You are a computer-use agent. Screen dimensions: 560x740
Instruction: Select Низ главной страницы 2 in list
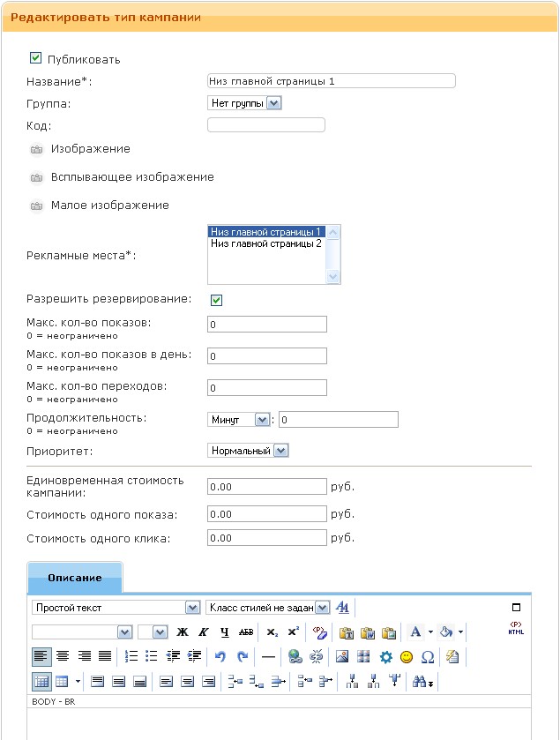(265, 243)
